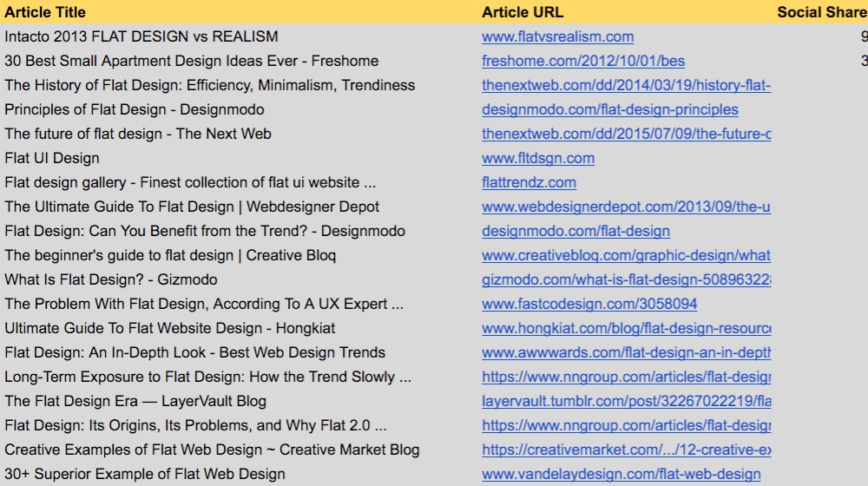The image size is (868, 486).
Task: Open nngroup link in Long-Term Exposure row
Action: pos(626,378)
